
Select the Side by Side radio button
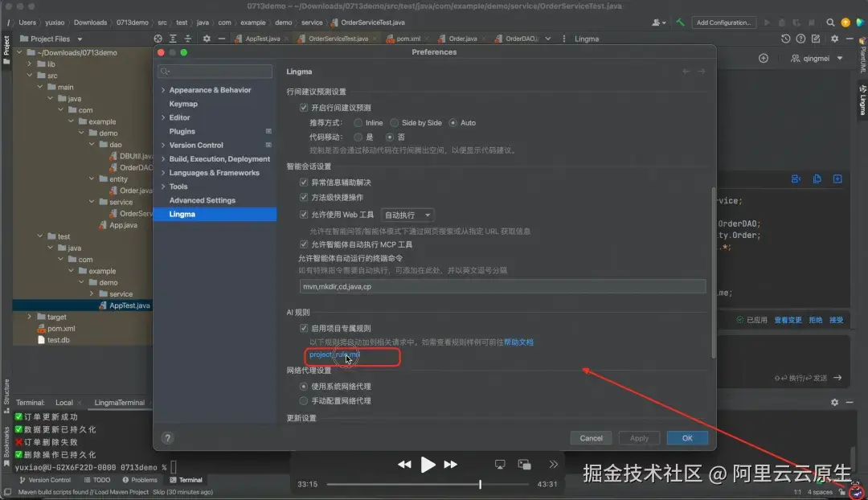click(x=394, y=123)
